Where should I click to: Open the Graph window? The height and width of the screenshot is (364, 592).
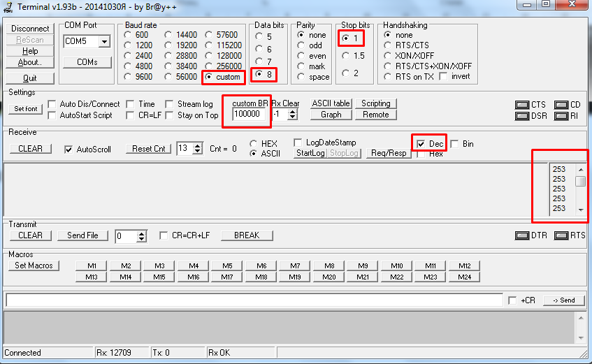point(331,115)
